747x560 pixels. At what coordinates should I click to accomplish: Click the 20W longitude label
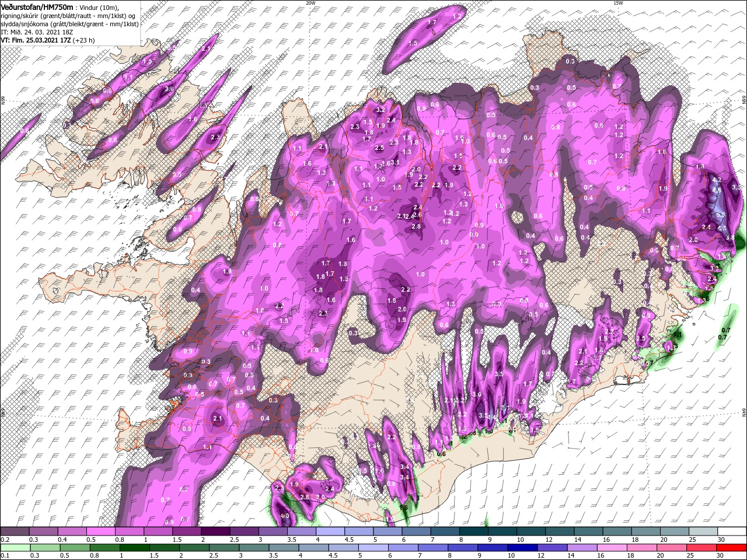coord(310,3)
